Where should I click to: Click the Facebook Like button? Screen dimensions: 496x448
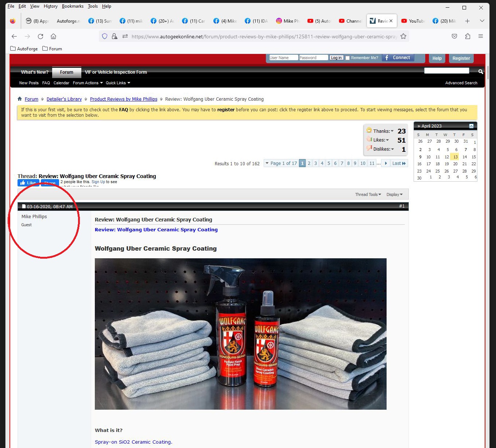(x=28, y=183)
